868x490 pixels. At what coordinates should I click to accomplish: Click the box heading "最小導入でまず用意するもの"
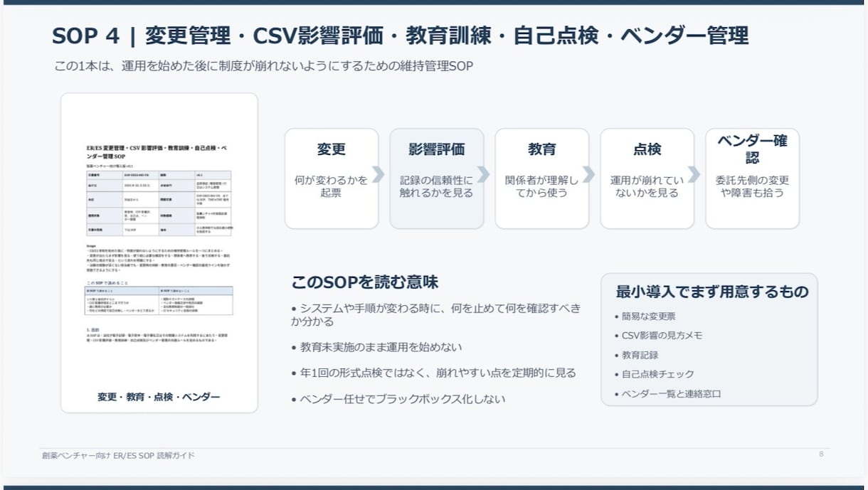(x=712, y=292)
